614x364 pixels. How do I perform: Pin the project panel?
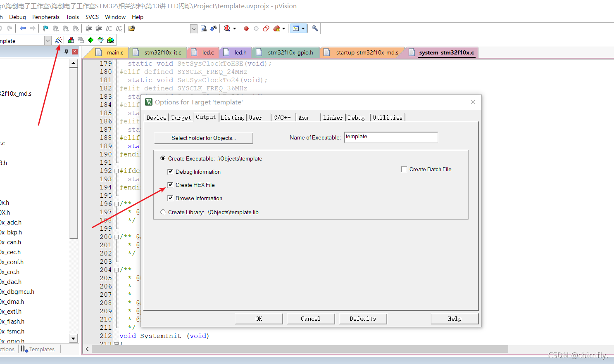(66, 52)
